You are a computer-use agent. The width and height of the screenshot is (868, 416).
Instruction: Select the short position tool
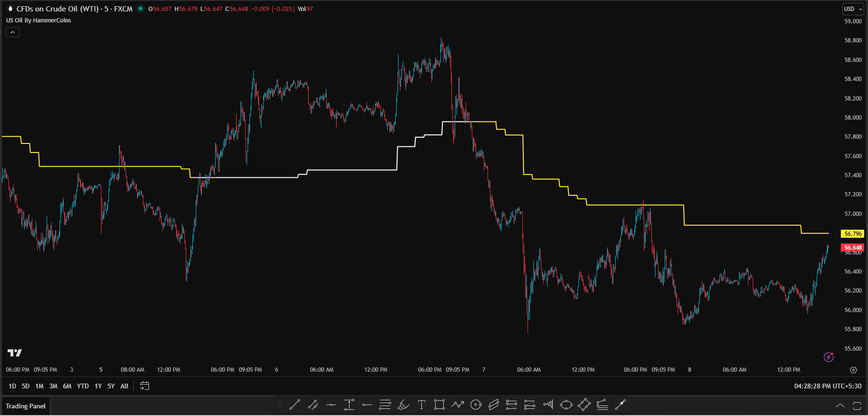click(529, 405)
